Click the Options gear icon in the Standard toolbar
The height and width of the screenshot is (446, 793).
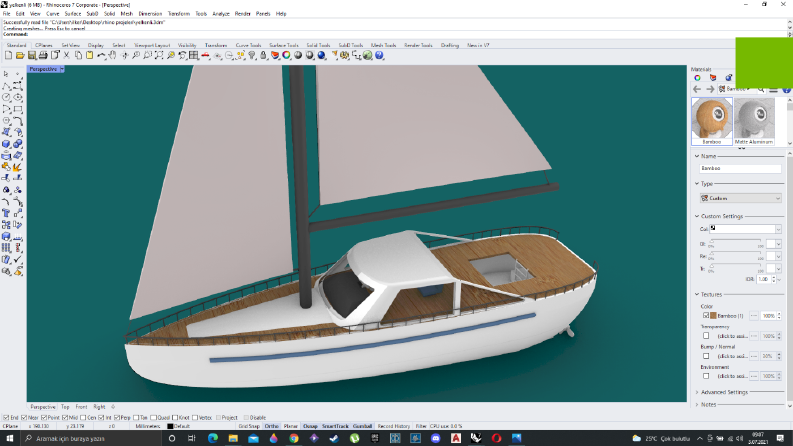coord(344,55)
